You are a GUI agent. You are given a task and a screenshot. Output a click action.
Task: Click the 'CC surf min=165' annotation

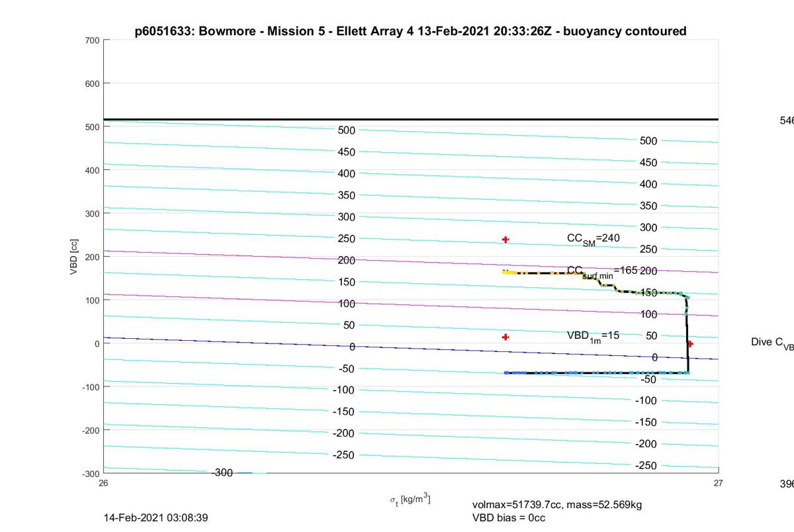[602, 271]
